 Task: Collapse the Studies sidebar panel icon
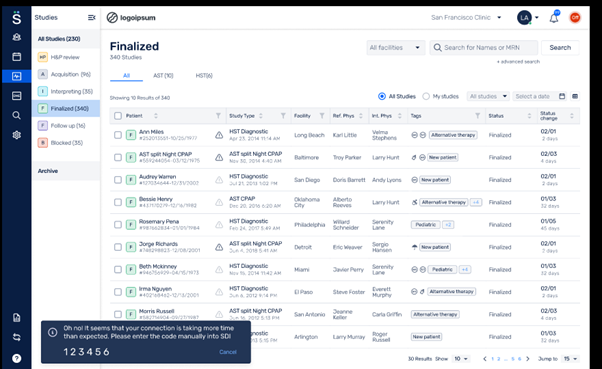tap(91, 18)
